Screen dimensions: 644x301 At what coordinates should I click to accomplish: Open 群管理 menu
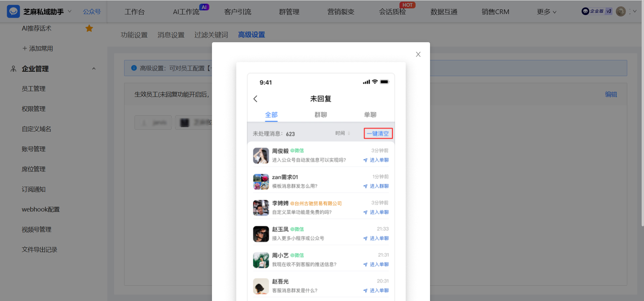(289, 12)
